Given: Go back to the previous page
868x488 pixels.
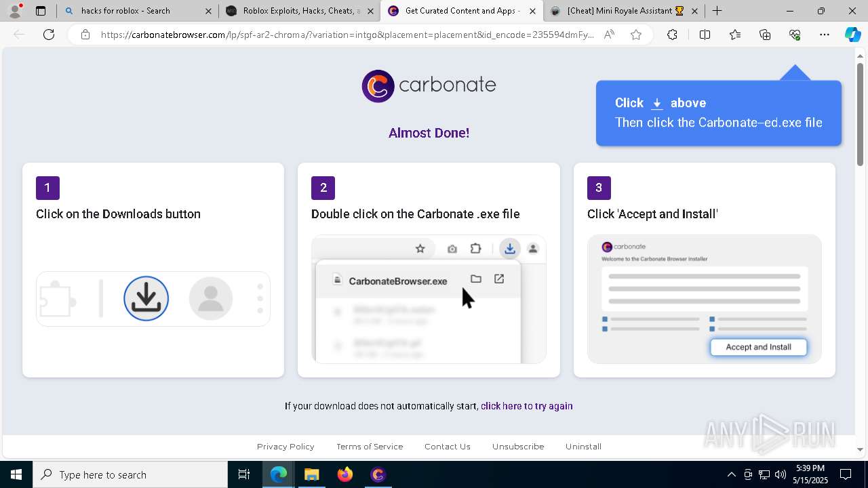Looking at the screenshot, I should point(19,35).
